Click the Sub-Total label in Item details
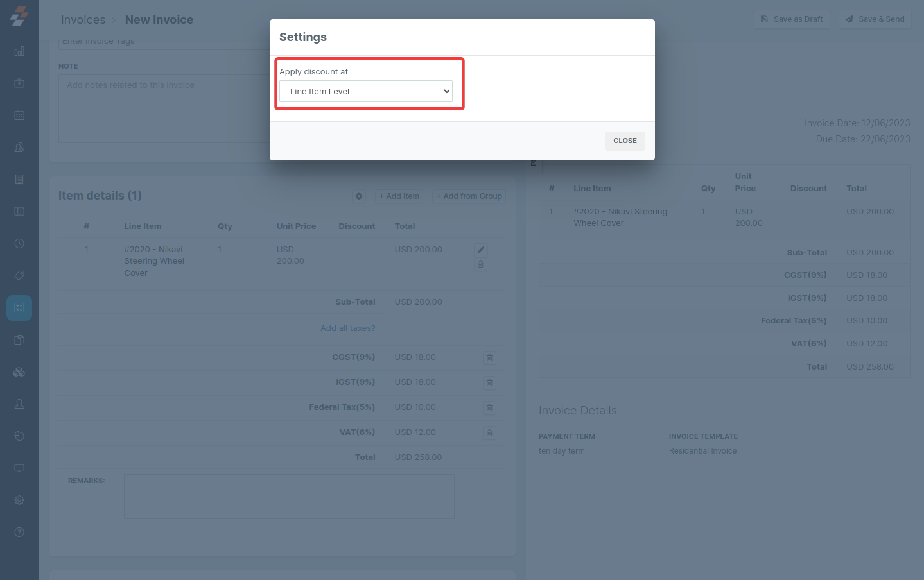 355,302
